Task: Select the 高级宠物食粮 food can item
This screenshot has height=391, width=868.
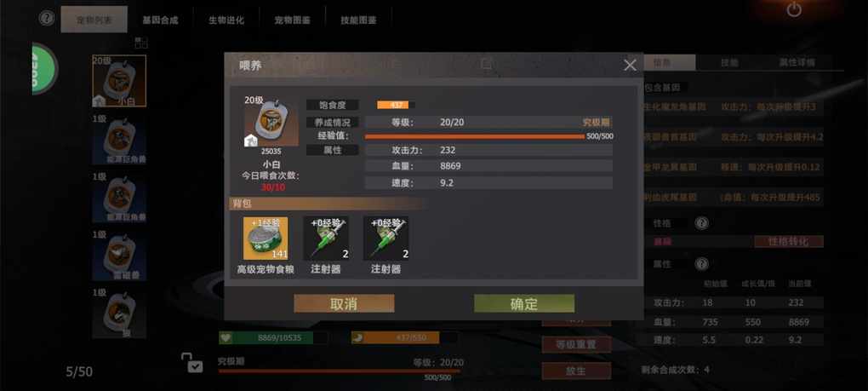Action: tap(266, 239)
